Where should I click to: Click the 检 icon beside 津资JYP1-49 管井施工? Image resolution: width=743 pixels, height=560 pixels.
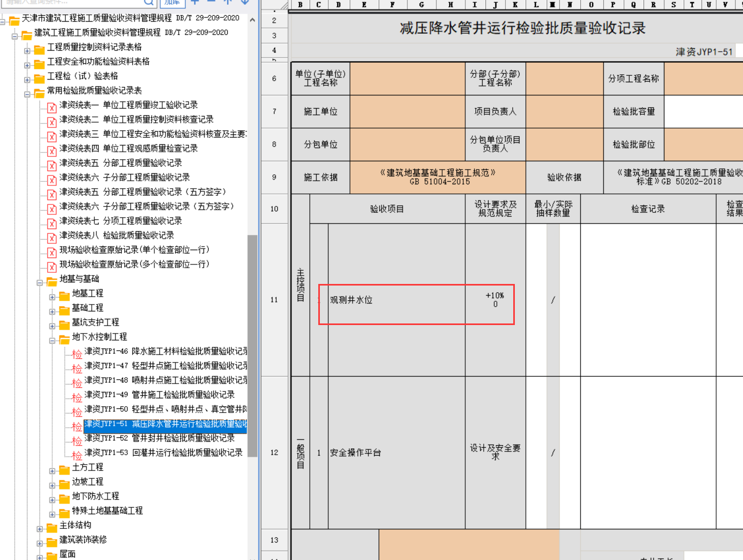coord(77,397)
